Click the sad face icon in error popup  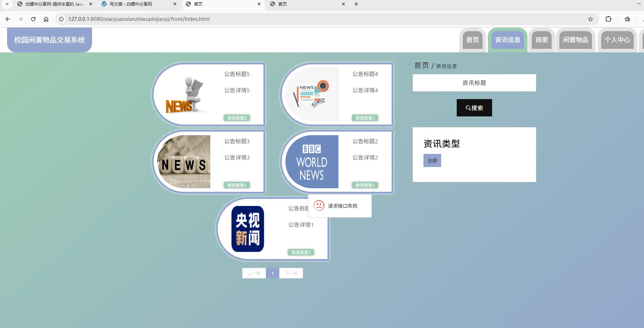pos(319,206)
